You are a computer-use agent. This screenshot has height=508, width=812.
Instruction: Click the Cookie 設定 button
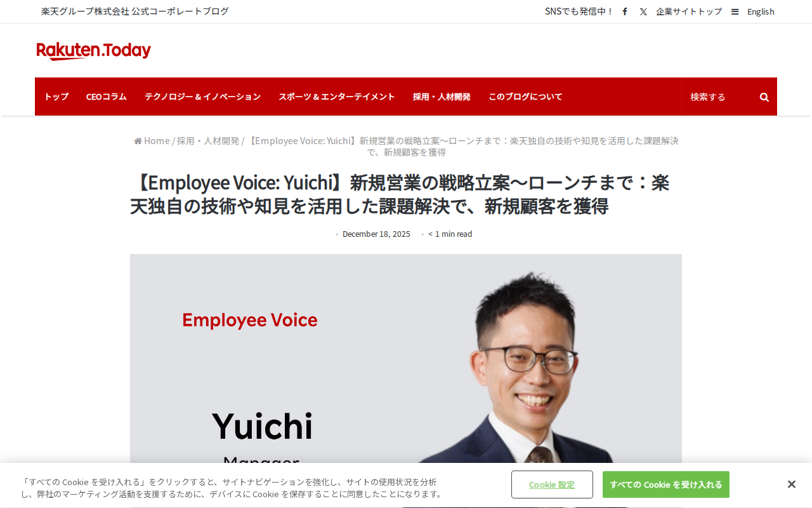[x=552, y=485]
